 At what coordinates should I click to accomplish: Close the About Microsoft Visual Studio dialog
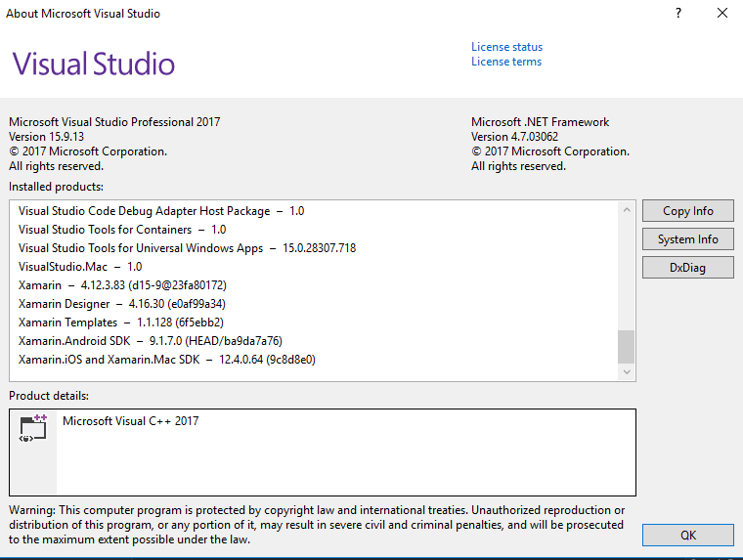[x=722, y=13]
